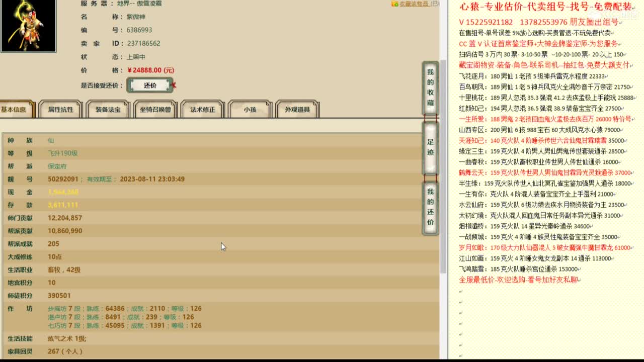Click the 还价 counter-offer button

click(149, 85)
